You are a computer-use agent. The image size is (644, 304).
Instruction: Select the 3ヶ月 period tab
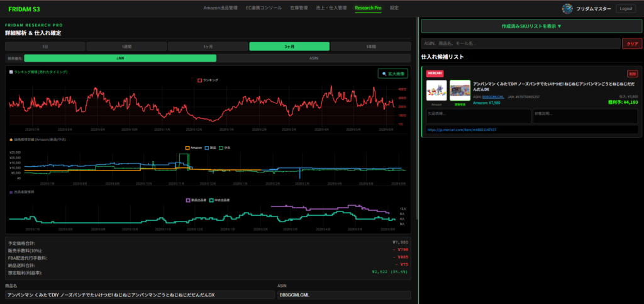[289, 47]
